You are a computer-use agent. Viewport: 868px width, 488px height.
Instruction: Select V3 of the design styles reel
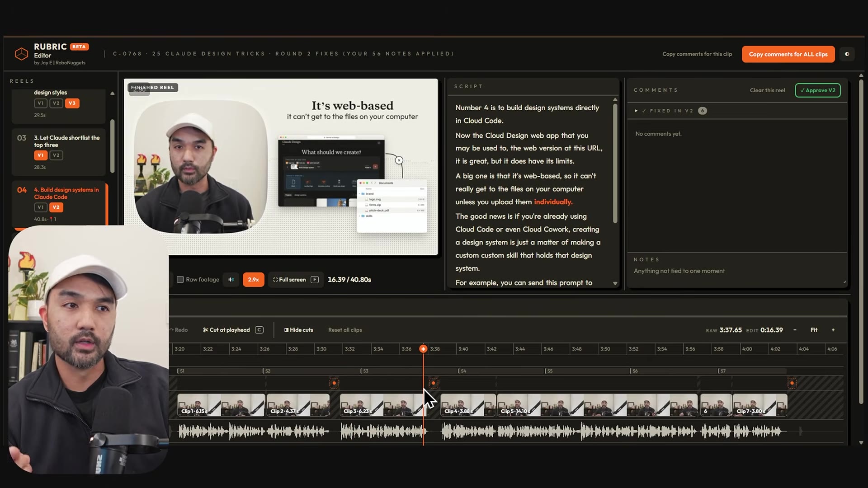tap(72, 103)
